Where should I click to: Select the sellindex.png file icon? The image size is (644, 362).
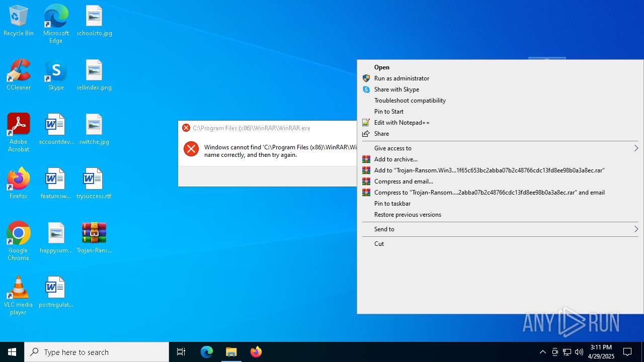point(94,75)
